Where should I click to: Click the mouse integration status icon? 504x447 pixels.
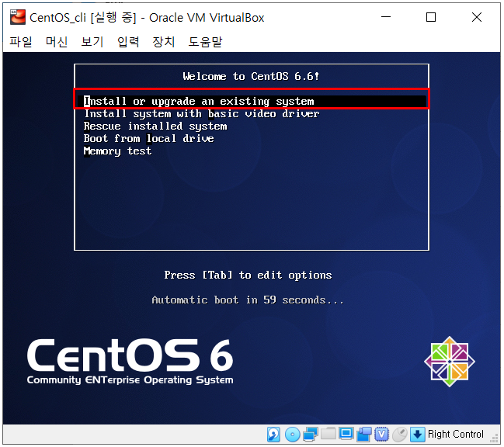400,435
